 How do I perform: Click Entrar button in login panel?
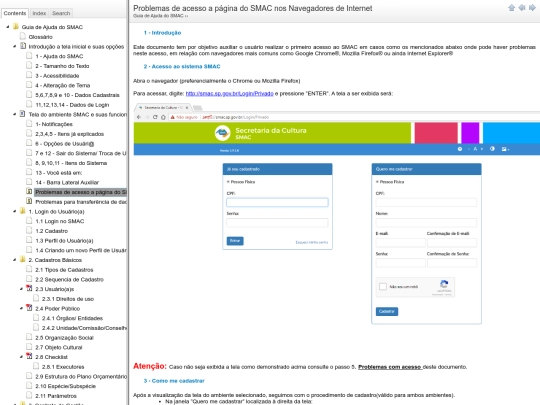click(x=235, y=241)
